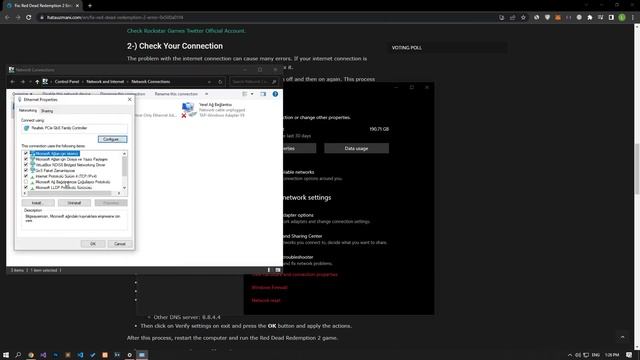Confirm Ethernet Properties with OK
This screenshot has width=640, height=360.
pyautogui.click(x=93, y=244)
